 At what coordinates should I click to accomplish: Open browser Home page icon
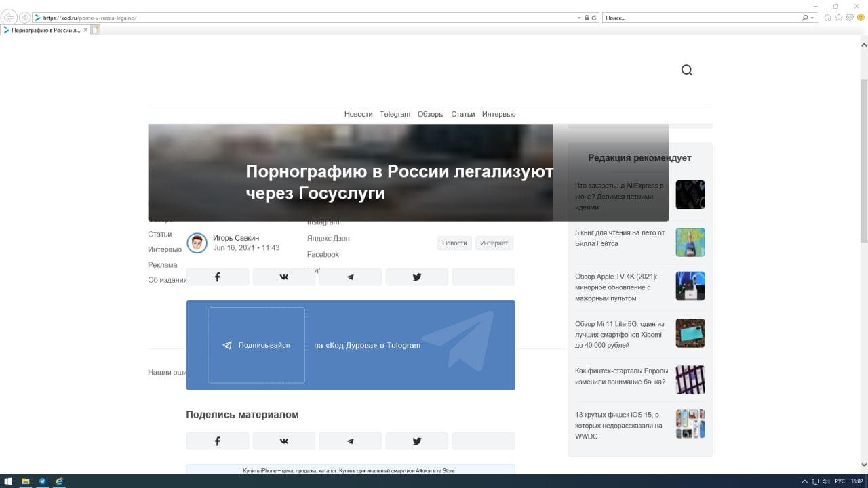pyautogui.click(x=828, y=18)
